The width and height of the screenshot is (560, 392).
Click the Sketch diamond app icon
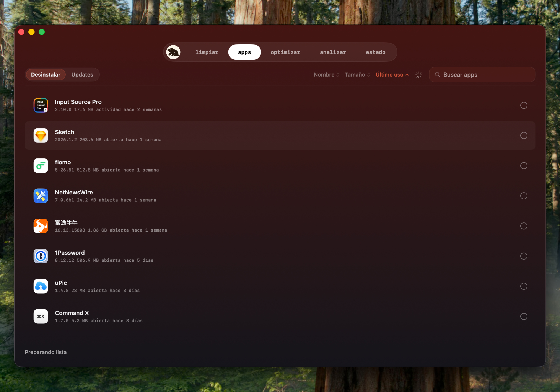pos(41,136)
